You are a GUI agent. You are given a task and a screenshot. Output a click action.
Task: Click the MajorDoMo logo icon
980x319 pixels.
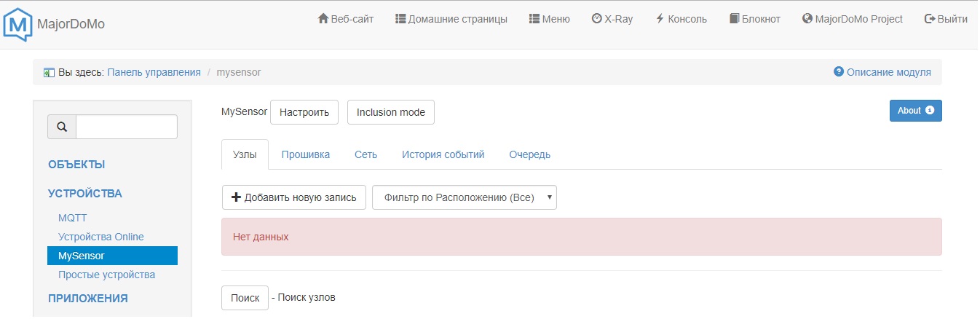(17, 23)
